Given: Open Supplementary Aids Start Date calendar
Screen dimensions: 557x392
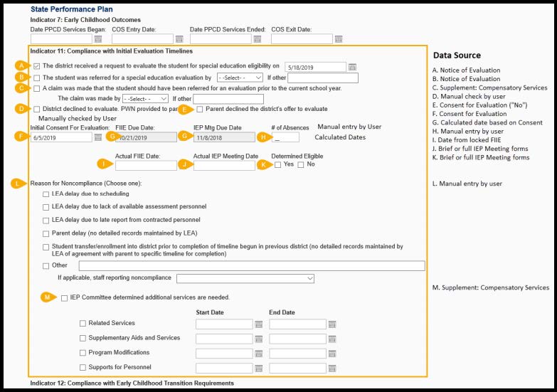Looking at the screenshot, I should pos(258,339).
